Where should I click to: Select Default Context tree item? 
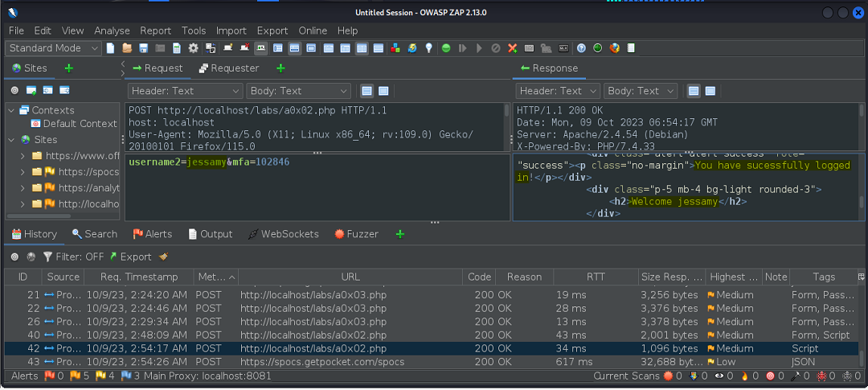point(74,124)
